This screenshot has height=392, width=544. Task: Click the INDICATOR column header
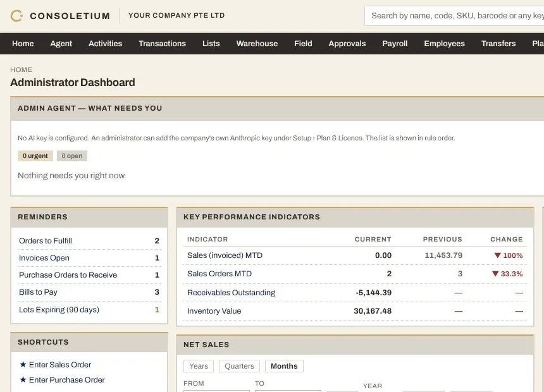[207, 239]
